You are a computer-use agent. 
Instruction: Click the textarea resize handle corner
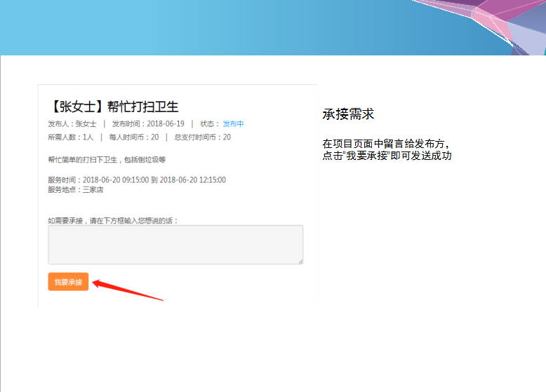300,262
